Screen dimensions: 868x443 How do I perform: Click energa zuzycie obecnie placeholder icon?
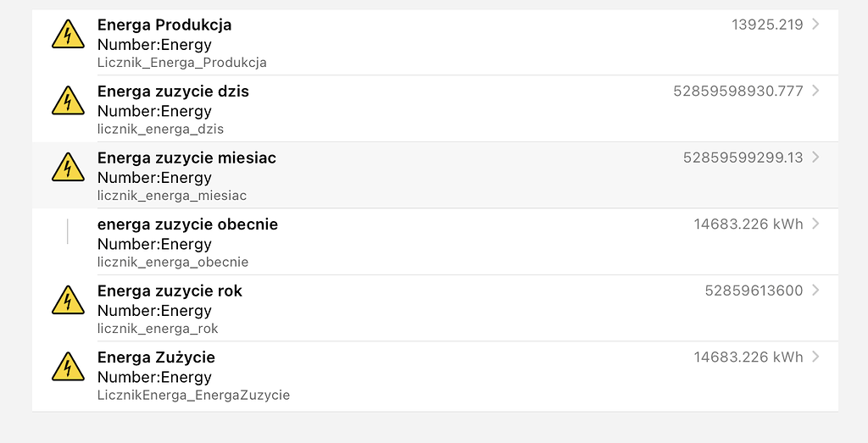pyautogui.click(x=68, y=231)
